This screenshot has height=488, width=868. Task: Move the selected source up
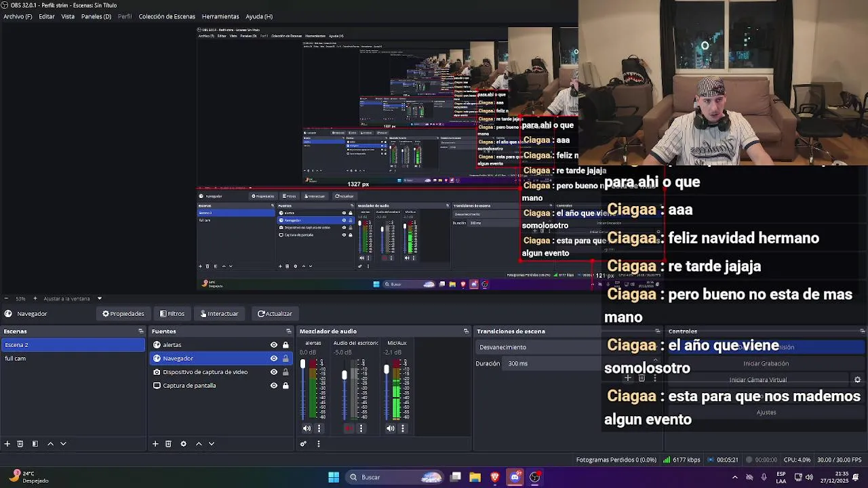tap(199, 444)
